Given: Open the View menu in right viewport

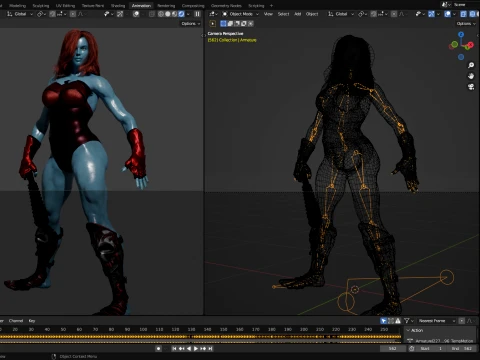Looking at the screenshot, I should click(268, 14).
